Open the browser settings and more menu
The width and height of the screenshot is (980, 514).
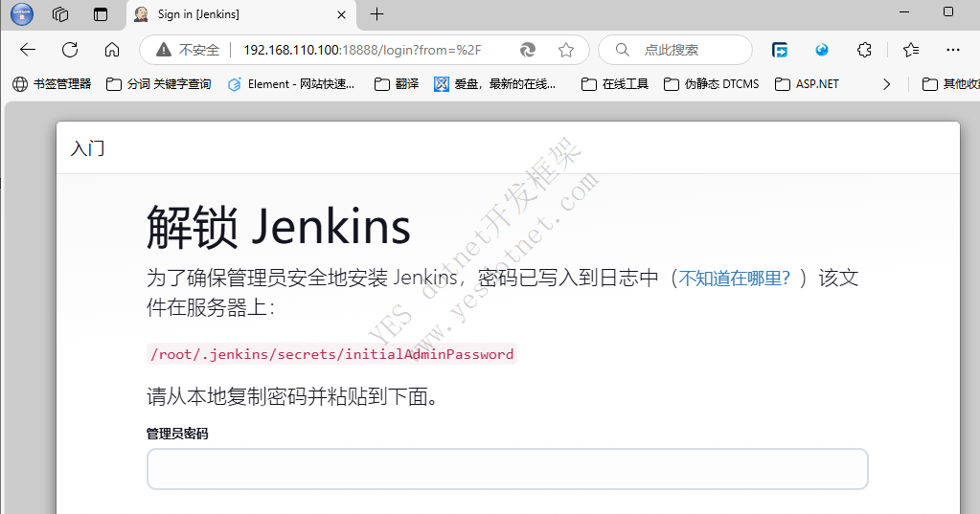[952, 50]
